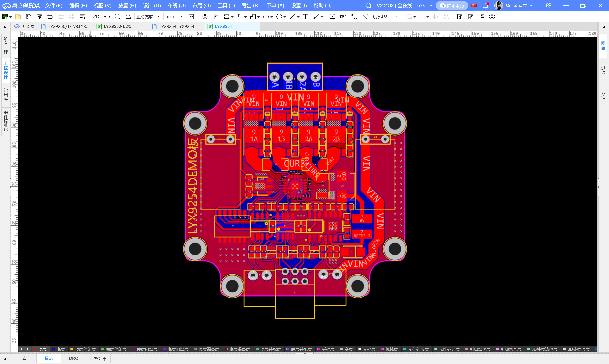Activate the 顶层丝印层 yellow layer swatch
609x364 pixels.
pos(72,349)
